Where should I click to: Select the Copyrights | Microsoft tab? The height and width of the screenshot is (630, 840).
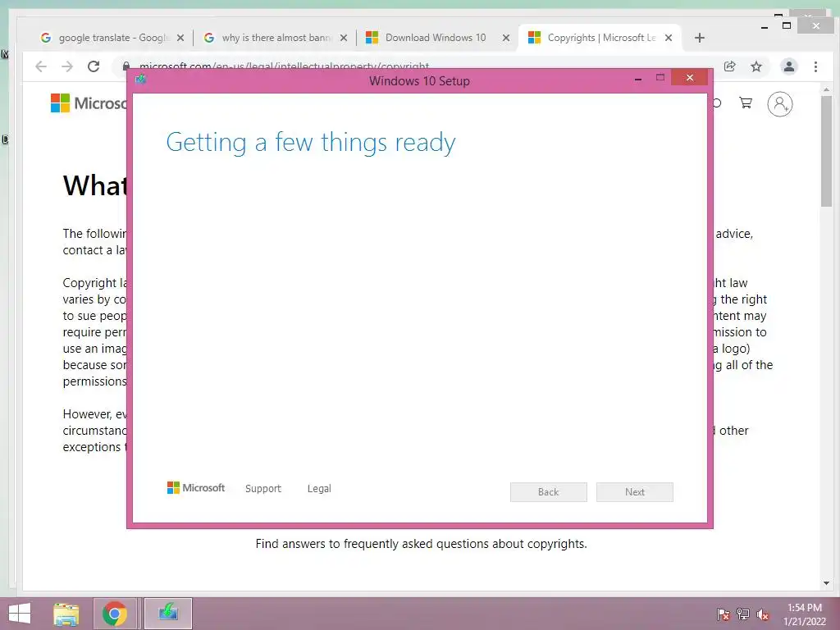click(600, 38)
